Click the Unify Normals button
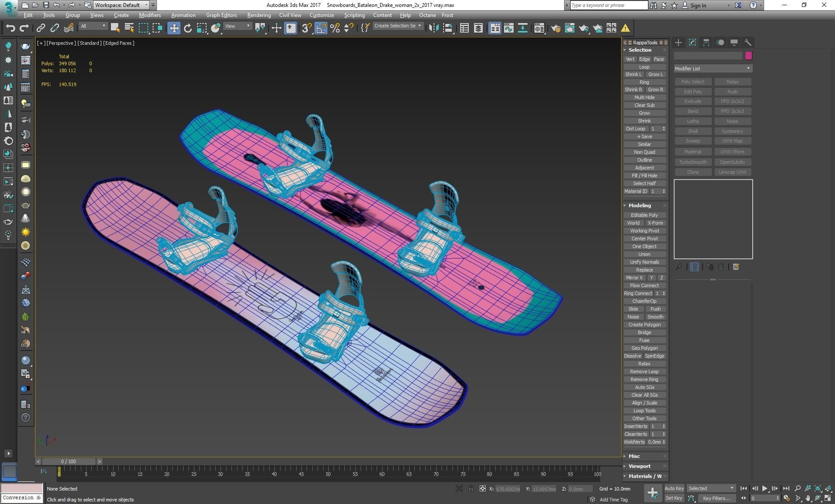 [x=645, y=262]
